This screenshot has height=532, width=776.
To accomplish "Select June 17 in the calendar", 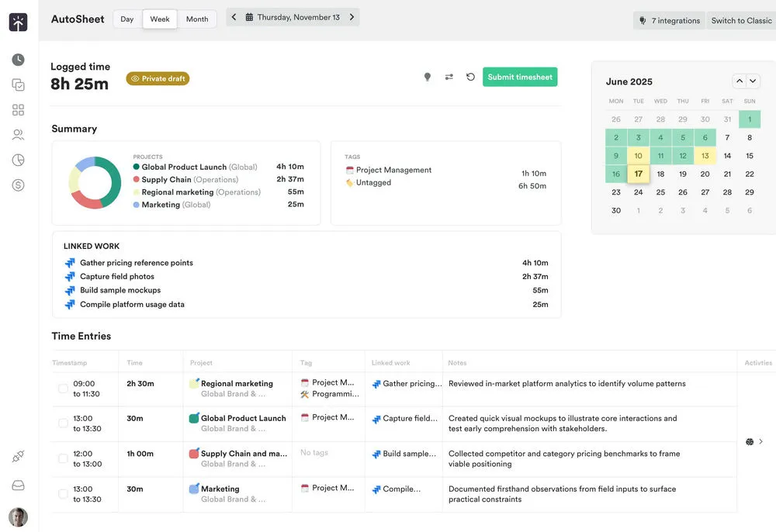I will (639, 174).
